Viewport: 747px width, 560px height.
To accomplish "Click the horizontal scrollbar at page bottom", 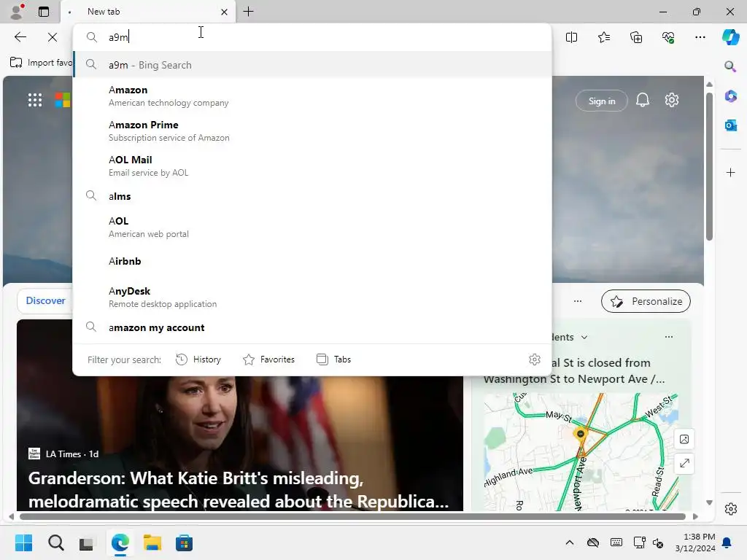I will 352,517.
